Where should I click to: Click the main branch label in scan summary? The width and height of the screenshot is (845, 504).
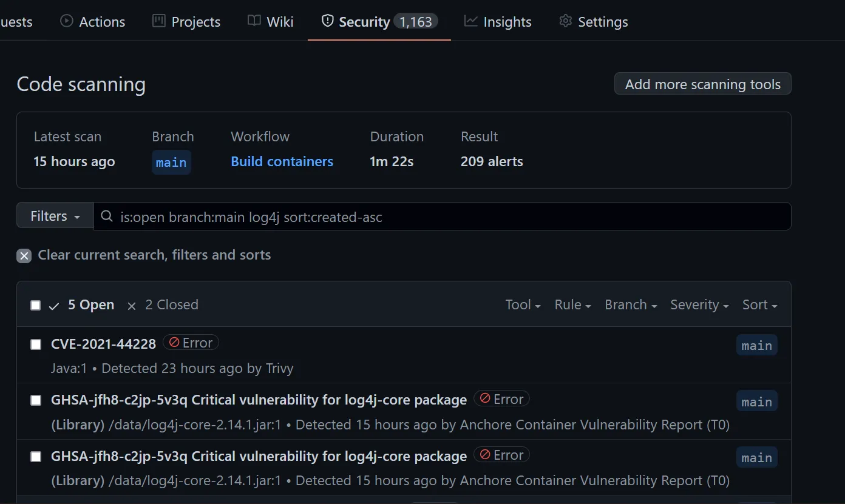point(171,163)
